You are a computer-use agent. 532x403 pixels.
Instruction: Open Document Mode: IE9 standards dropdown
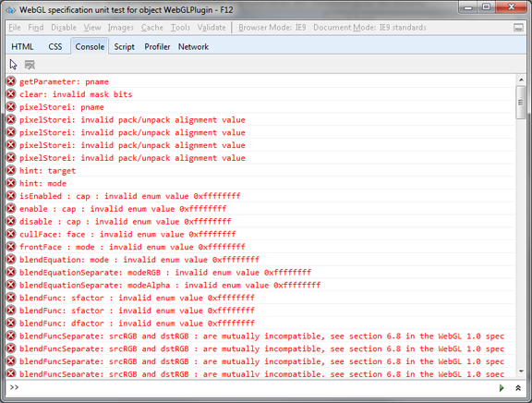(x=369, y=28)
